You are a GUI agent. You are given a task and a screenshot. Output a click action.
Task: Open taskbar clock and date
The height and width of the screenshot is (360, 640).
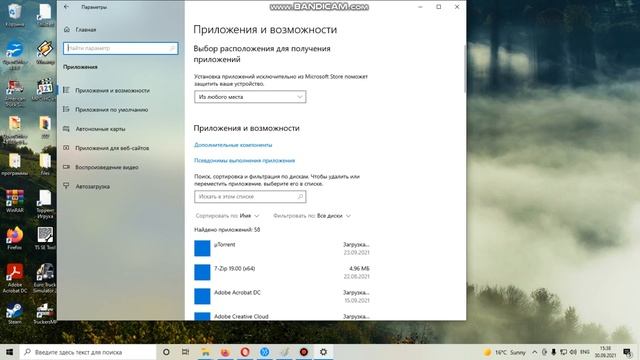605,352
